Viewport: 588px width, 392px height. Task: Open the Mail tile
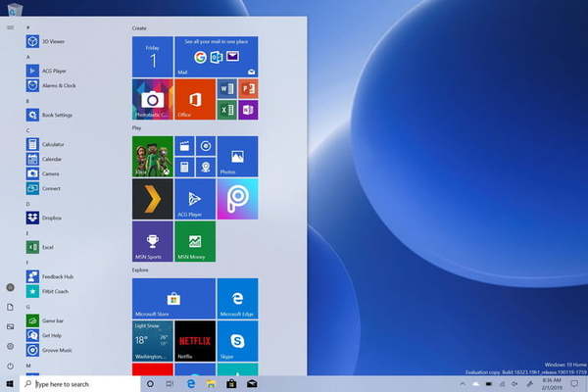coord(217,57)
